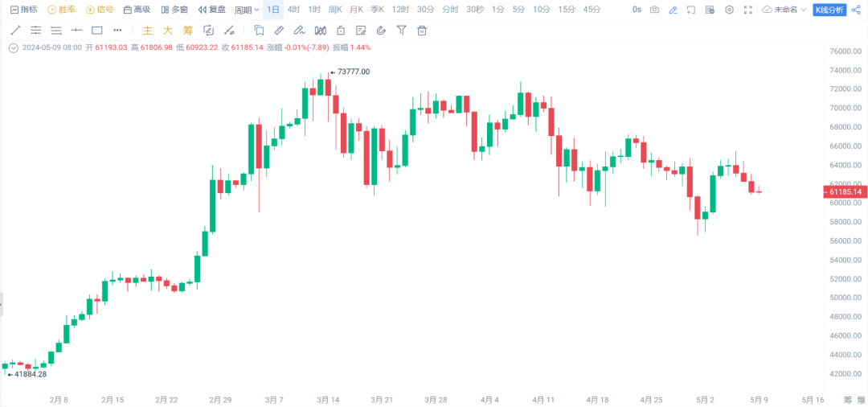The image size is (868, 407).
Task: Click the K线分析 button
Action: pos(830,10)
